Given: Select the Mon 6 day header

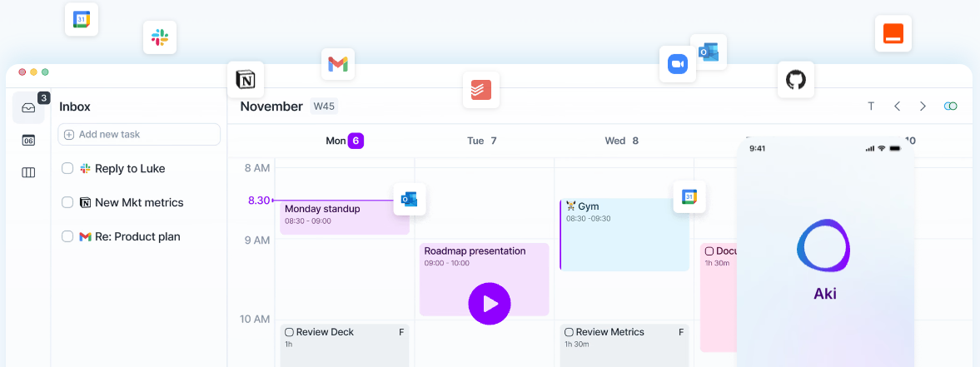Looking at the screenshot, I should tap(345, 141).
